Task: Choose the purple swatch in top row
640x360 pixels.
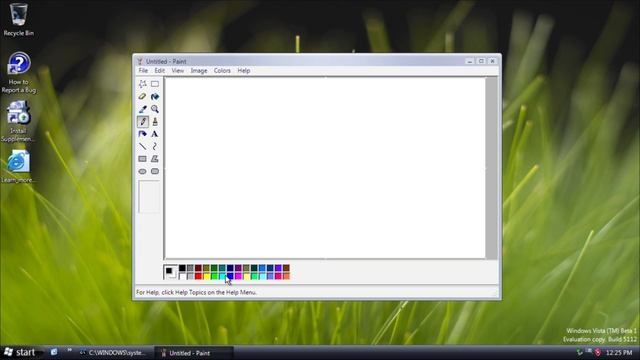Action: point(238,268)
